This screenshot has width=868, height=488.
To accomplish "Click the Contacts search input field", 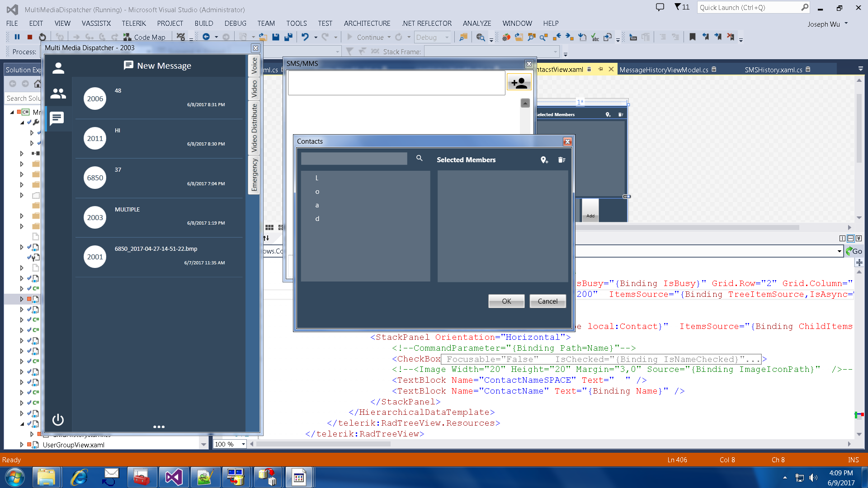I will tap(354, 159).
